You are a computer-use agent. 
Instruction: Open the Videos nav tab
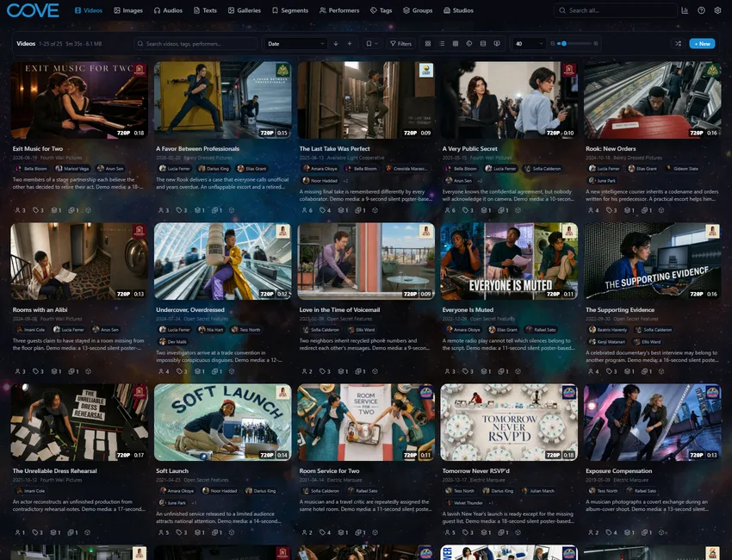click(x=89, y=10)
